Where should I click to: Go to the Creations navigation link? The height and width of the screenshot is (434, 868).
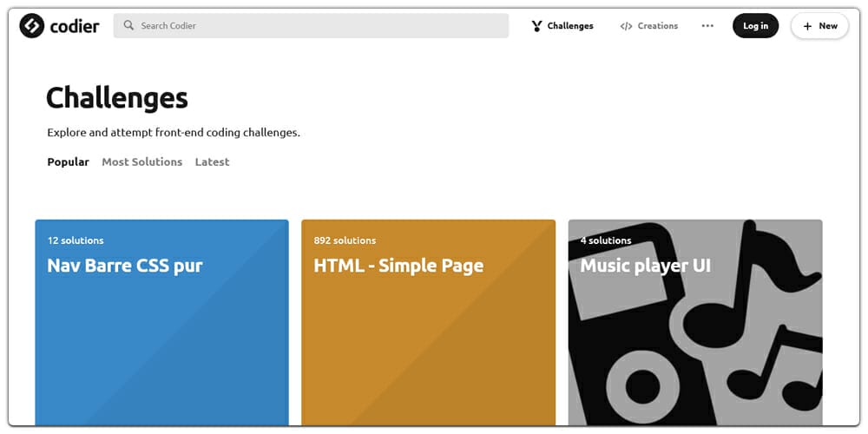pos(657,26)
